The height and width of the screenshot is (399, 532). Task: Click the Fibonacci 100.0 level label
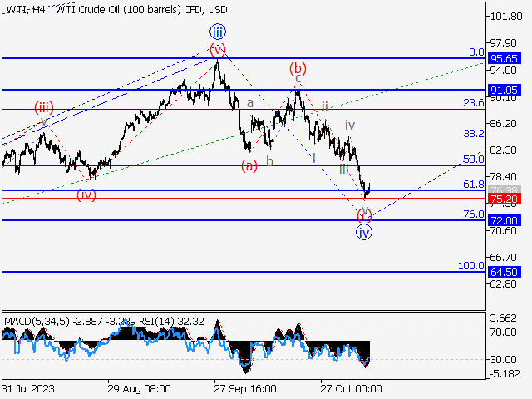click(x=471, y=266)
